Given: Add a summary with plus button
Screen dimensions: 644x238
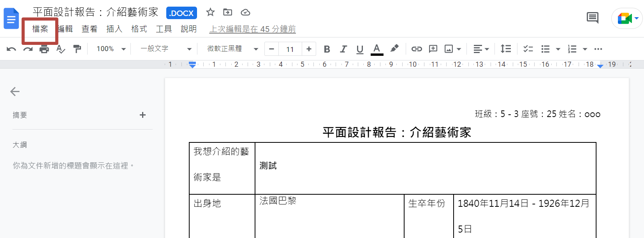Looking at the screenshot, I should 143,115.
